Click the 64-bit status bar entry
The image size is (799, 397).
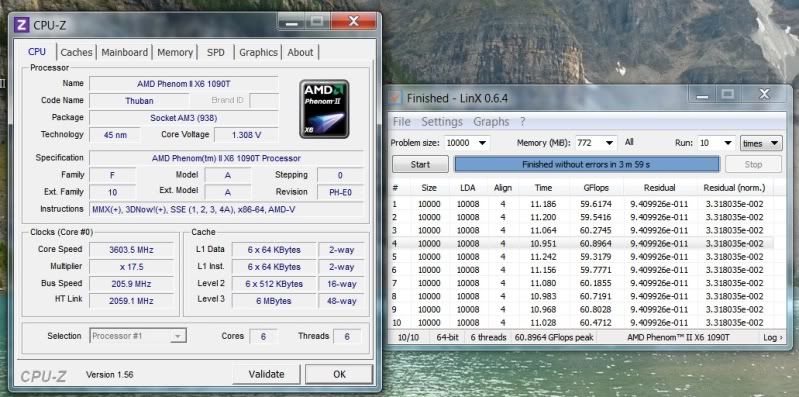click(x=447, y=337)
